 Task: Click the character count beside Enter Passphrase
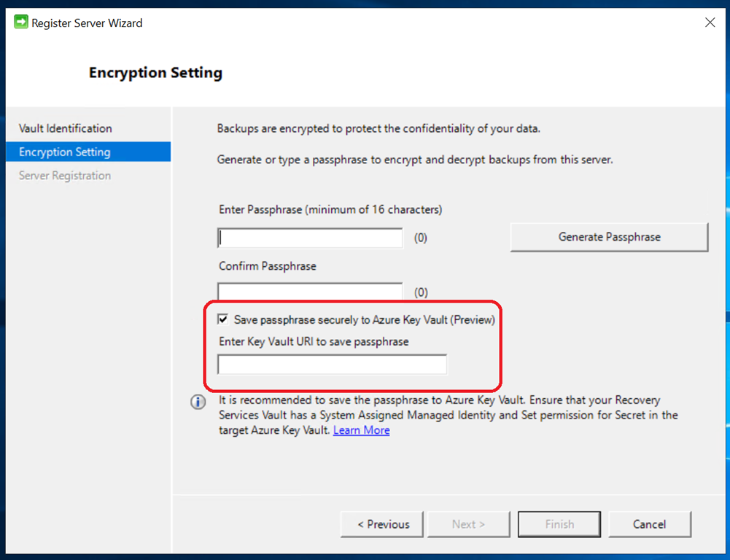click(421, 238)
